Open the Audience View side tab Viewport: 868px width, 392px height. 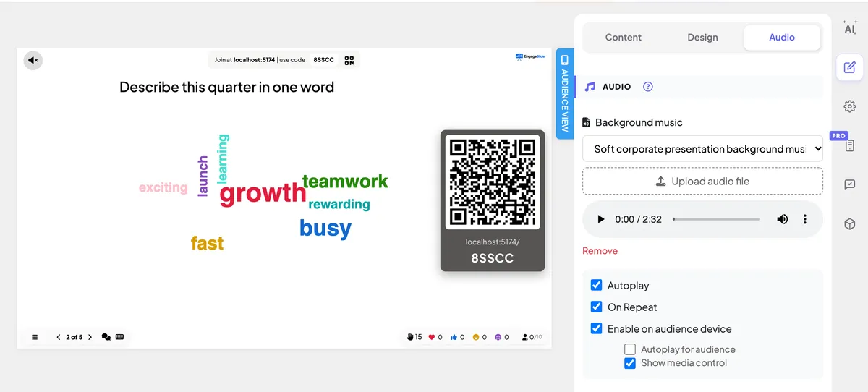tap(565, 93)
